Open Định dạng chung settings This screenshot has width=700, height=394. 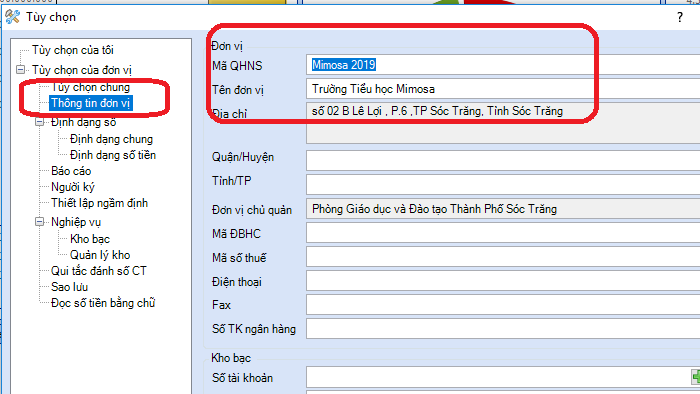(x=112, y=139)
